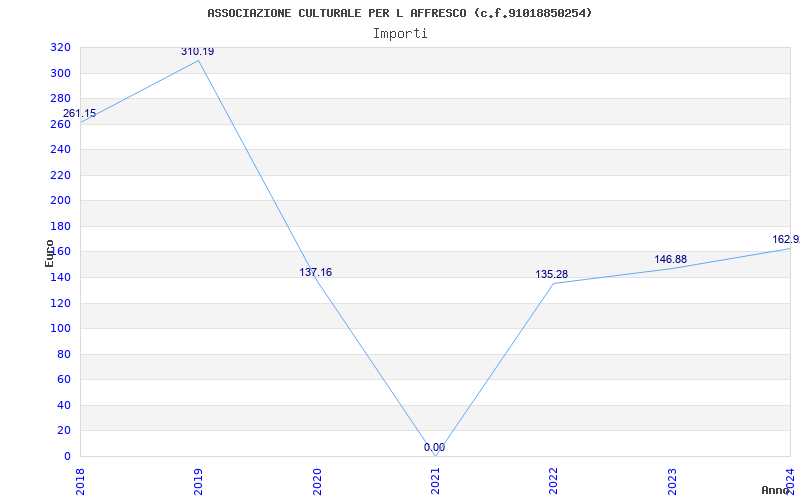
Task: Click the 261.15 data label
Action: pos(79,113)
